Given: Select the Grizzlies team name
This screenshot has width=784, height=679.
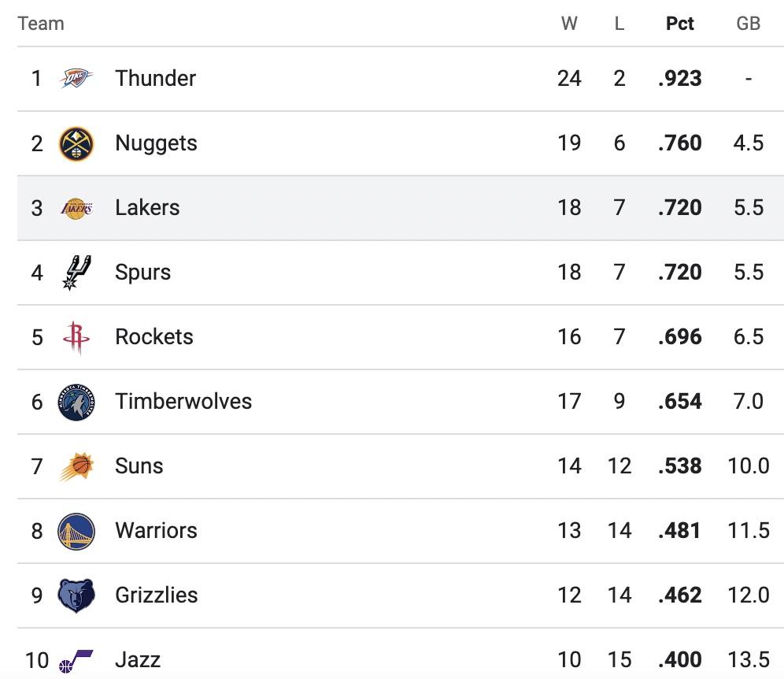Looking at the screenshot, I should [157, 596].
